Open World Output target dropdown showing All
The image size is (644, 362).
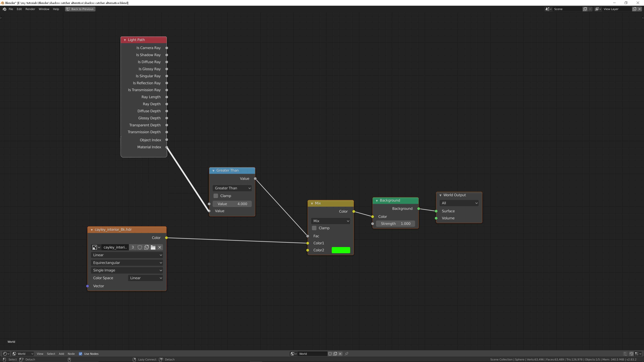pyautogui.click(x=459, y=203)
